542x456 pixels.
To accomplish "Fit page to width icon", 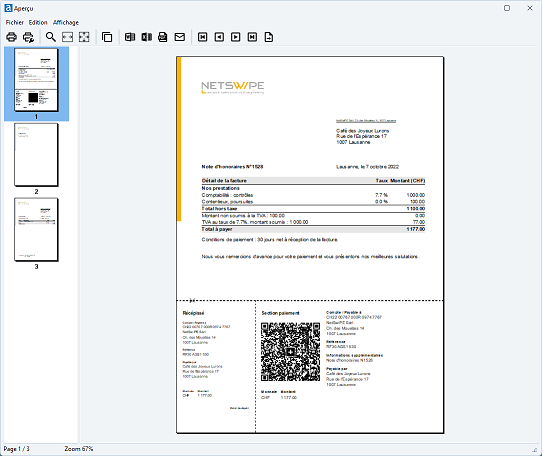I will 67,37.
